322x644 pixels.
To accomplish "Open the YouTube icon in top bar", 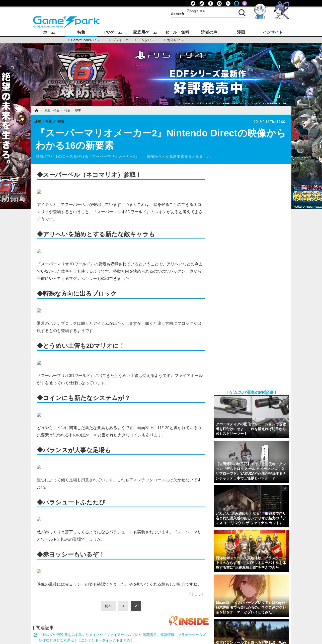I will (219, 3).
